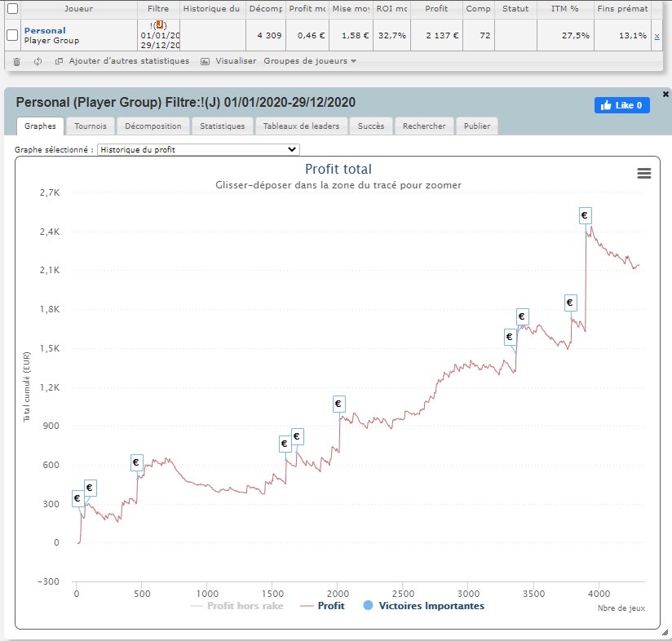This screenshot has height=641, width=672.
Task: Toggle Profit hors rake legend series
Action: (x=237, y=606)
